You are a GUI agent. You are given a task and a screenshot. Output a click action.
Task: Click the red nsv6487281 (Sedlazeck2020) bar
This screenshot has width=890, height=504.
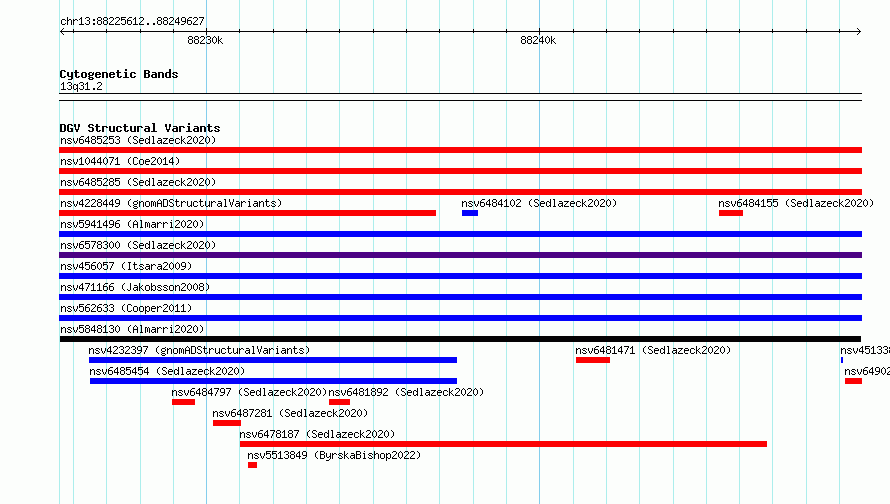227,423
